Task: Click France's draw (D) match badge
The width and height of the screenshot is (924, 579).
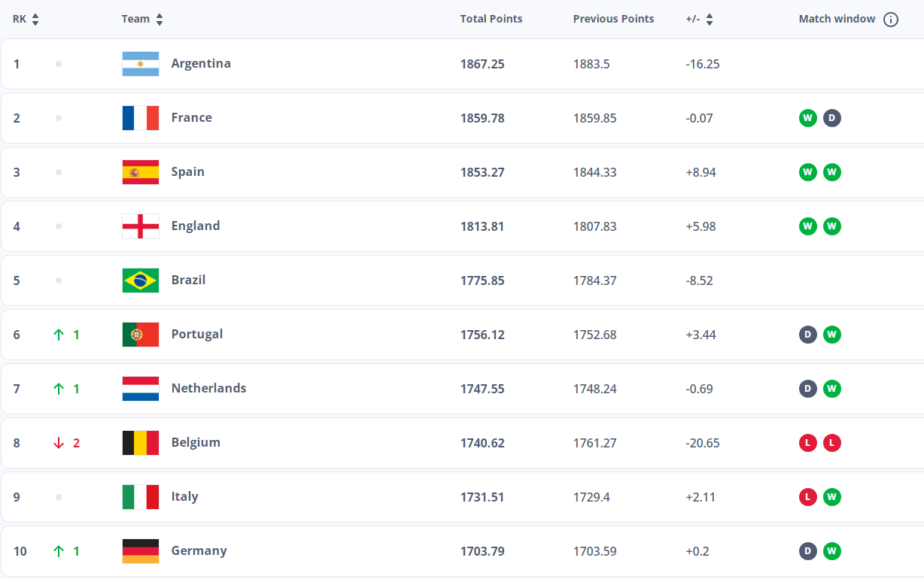Action: [x=831, y=118]
